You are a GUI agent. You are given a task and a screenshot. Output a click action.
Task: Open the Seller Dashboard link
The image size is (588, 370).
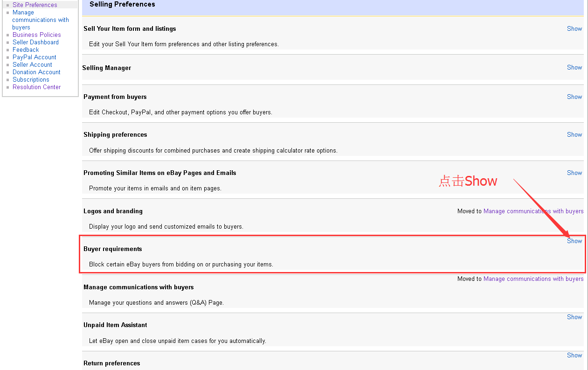click(35, 42)
